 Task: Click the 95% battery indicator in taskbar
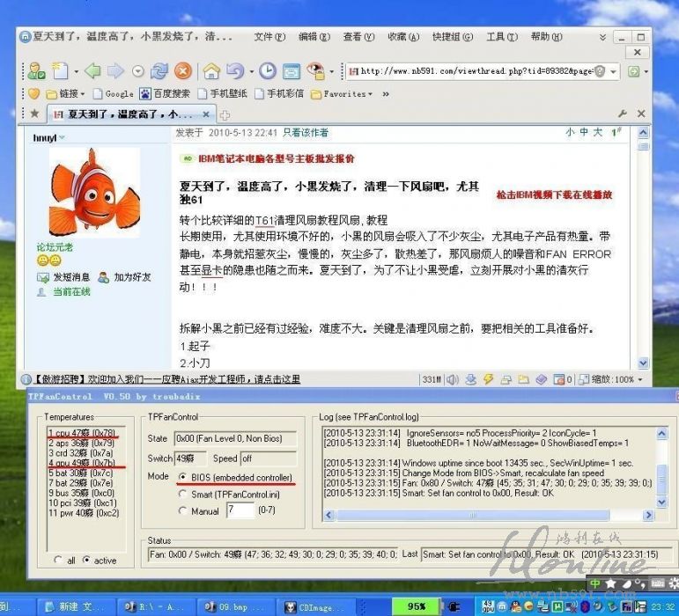tap(417, 606)
